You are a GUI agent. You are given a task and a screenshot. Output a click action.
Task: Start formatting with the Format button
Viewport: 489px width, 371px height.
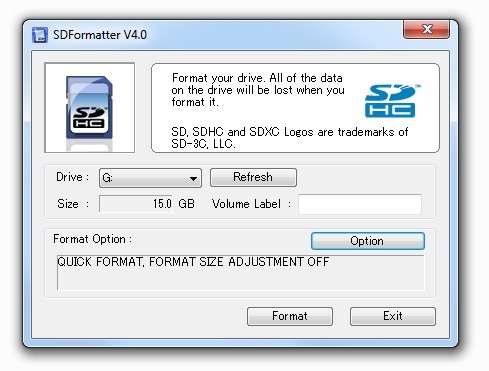coord(290,316)
